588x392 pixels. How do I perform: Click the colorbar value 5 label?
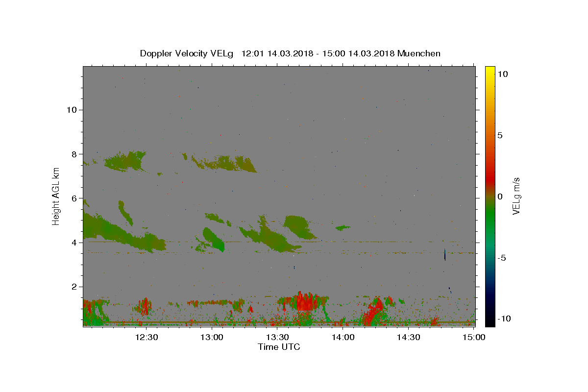500,135
